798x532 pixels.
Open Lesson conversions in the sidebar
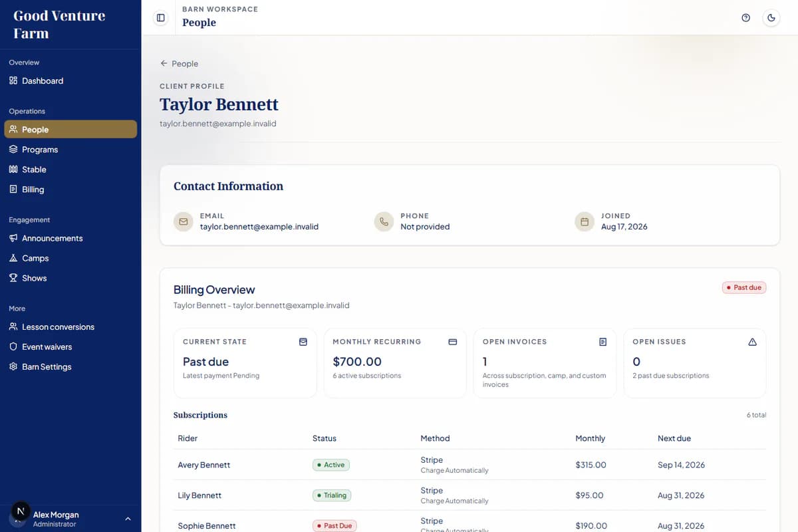(x=70, y=327)
